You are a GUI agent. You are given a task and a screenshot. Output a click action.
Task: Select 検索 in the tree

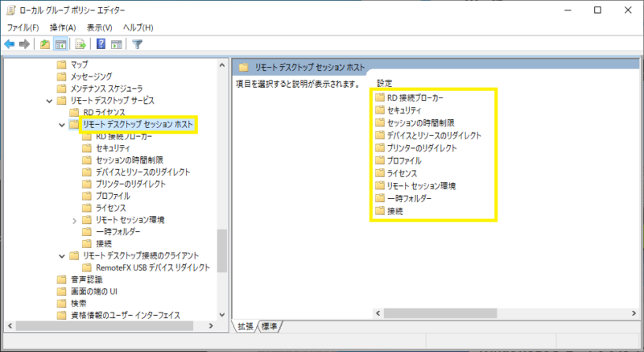78,303
